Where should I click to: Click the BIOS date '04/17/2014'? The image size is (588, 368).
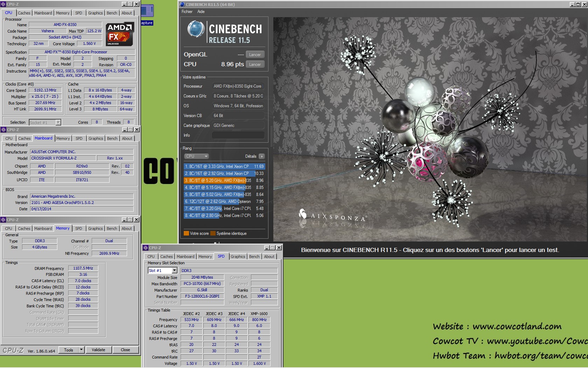click(x=82, y=209)
